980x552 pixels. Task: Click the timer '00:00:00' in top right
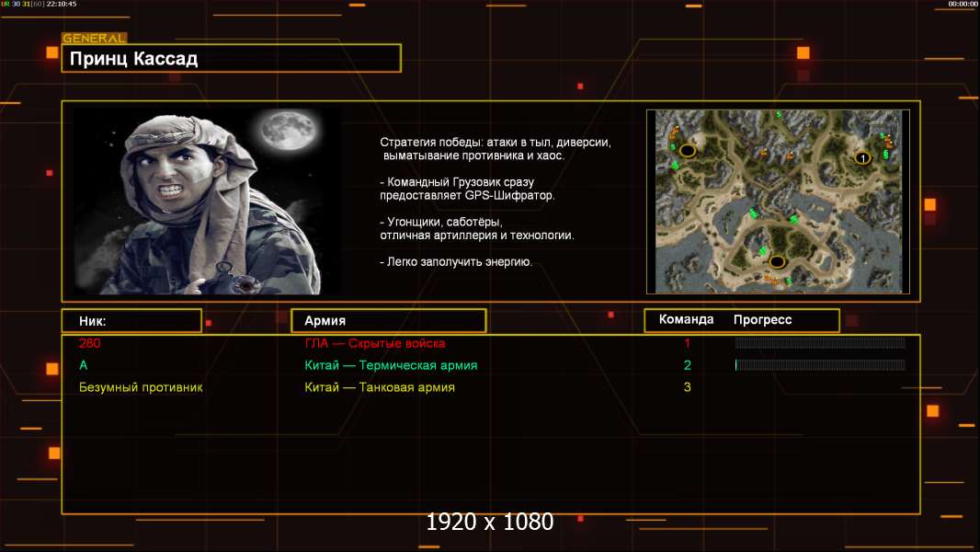[x=963, y=4]
